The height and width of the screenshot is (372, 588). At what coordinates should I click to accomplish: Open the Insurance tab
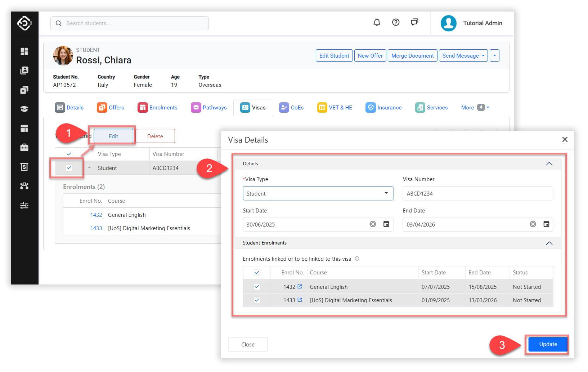(x=383, y=107)
